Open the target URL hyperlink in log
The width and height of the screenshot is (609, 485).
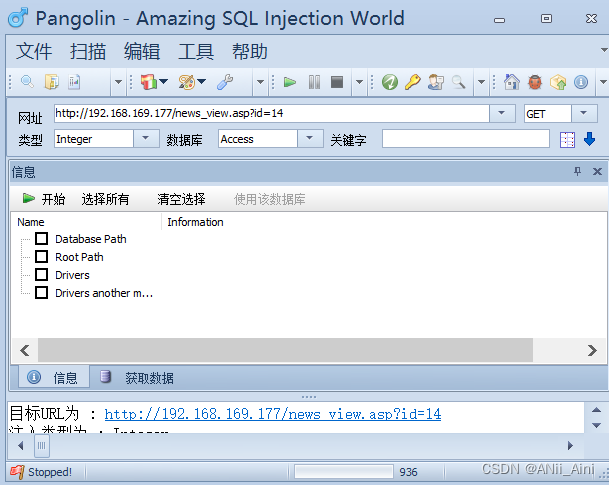(273, 414)
